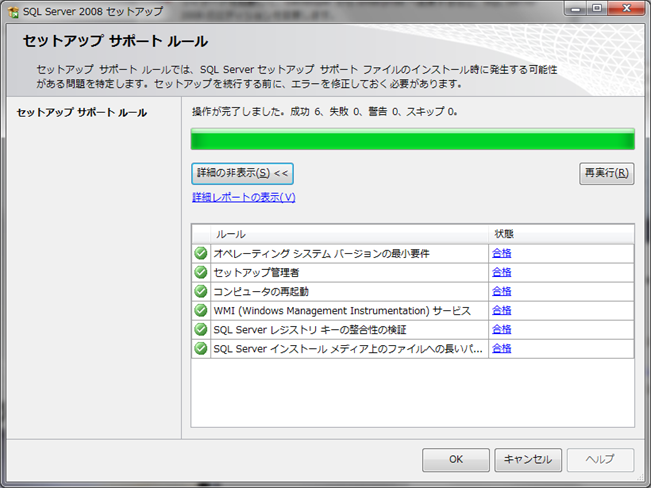This screenshot has width=651, height=488.
Task: Select SQL Server レジストリ キーの整合性の検証 text
Action: tap(310, 330)
